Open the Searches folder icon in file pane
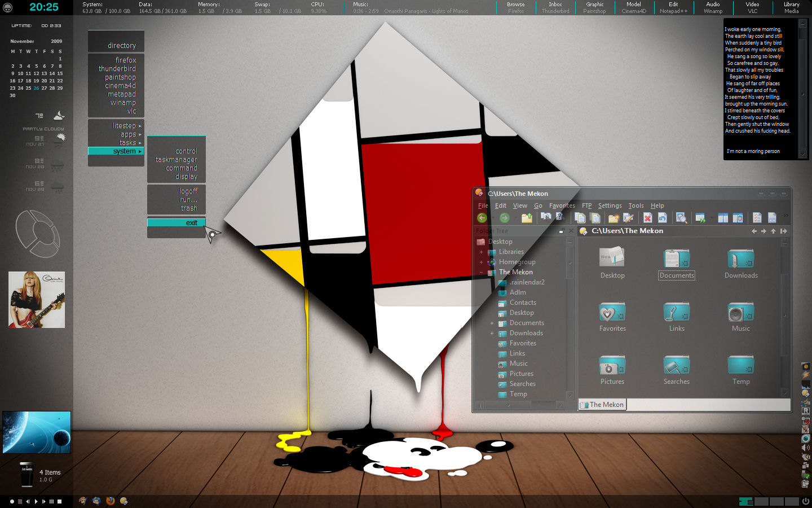Image resolution: width=812 pixels, height=508 pixels. [677, 365]
